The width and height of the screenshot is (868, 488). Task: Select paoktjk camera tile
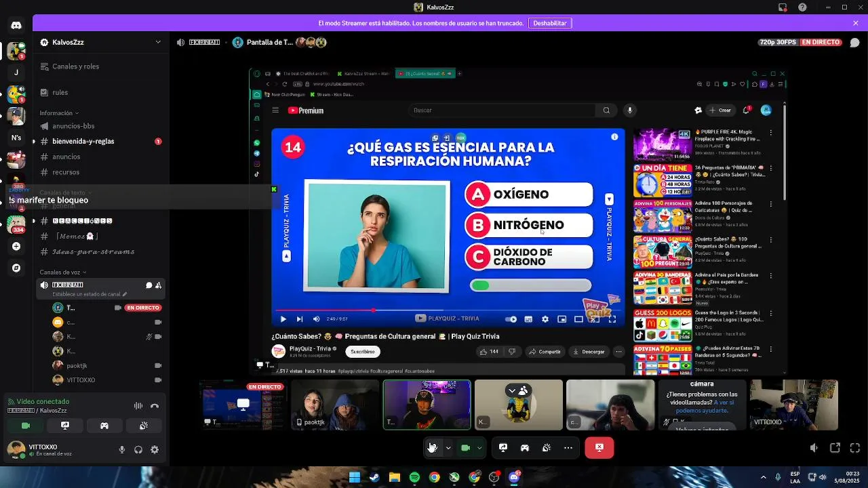(335, 405)
